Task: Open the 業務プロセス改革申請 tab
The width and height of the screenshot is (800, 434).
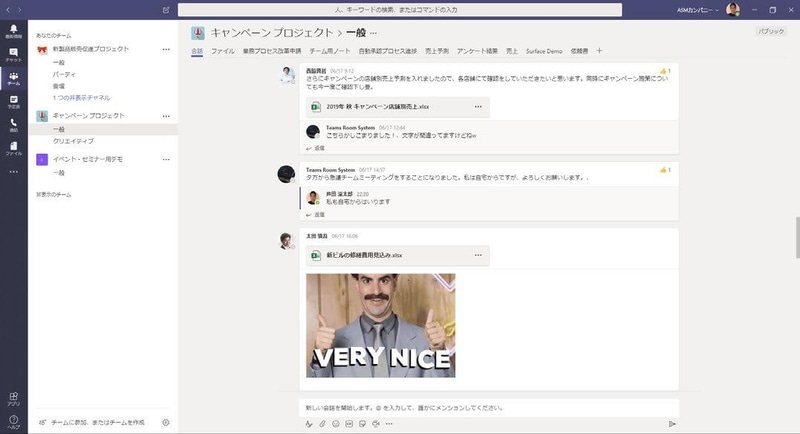Action: pos(272,51)
